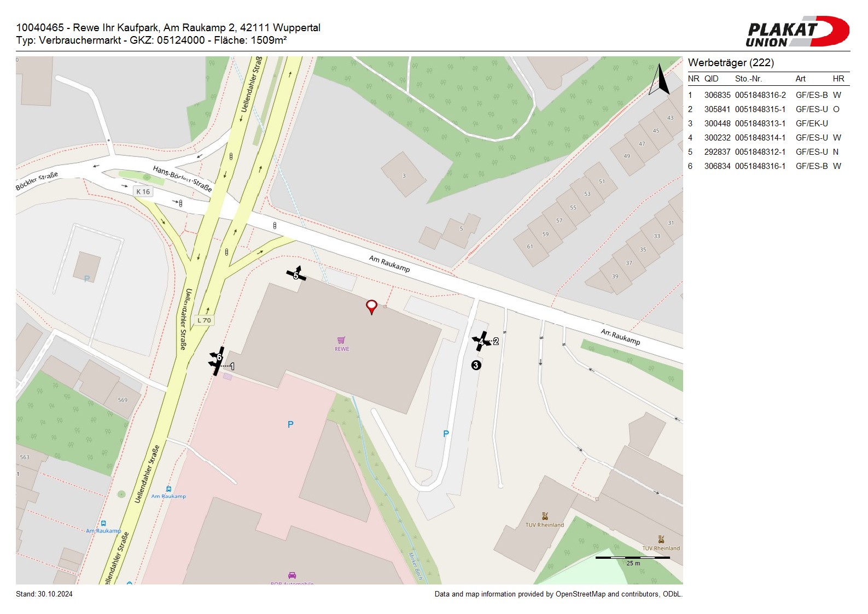The image size is (868, 614).
Task: Click house number 61 on the map
Action: click(529, 247)
